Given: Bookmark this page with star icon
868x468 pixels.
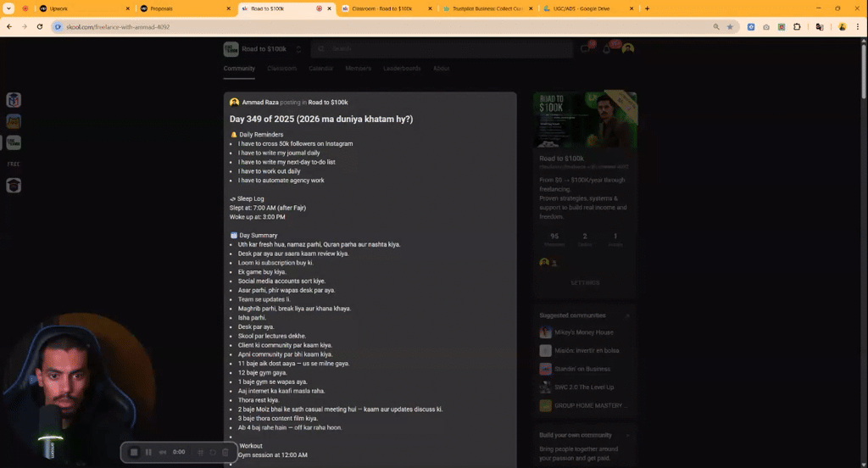Looking at the screenshot, I should pyautogui.click(x=730, y=26).
